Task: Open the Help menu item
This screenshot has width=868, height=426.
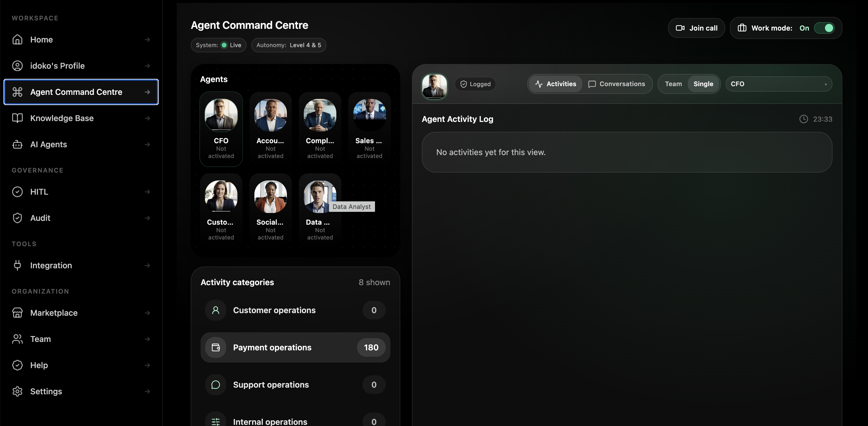Action: pyautogui.click(x=81, y=365)
